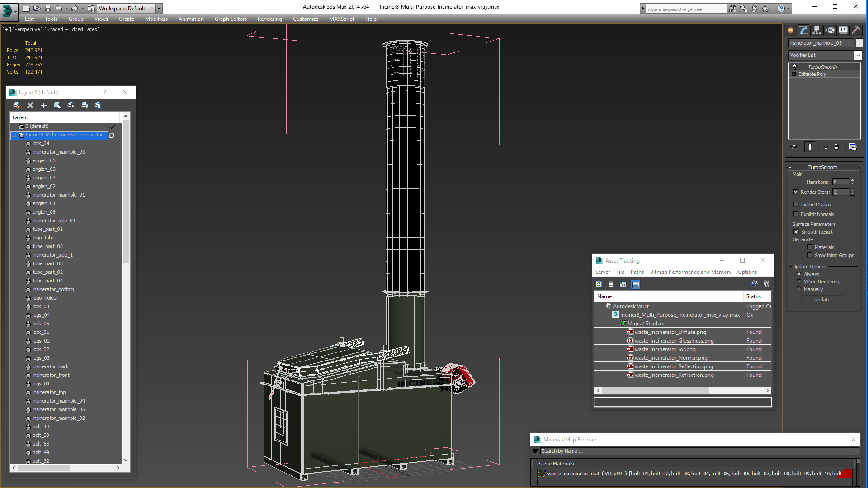The width and height of the screenshot is (868, 488).
Task: Open the Modifier List dropdown
Action: tap(858, 55)
